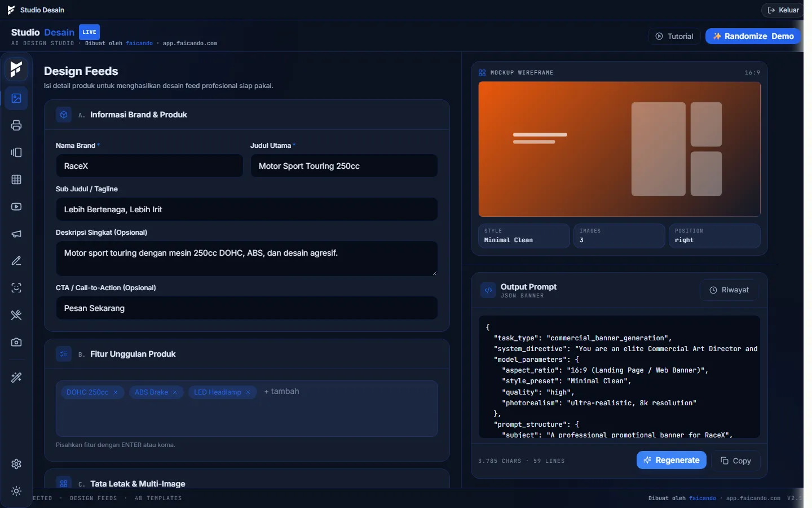This screenshot has height=508, width=812.
Task: Open the fork and knife sidebar icon
Action: (x=16, y=315)
